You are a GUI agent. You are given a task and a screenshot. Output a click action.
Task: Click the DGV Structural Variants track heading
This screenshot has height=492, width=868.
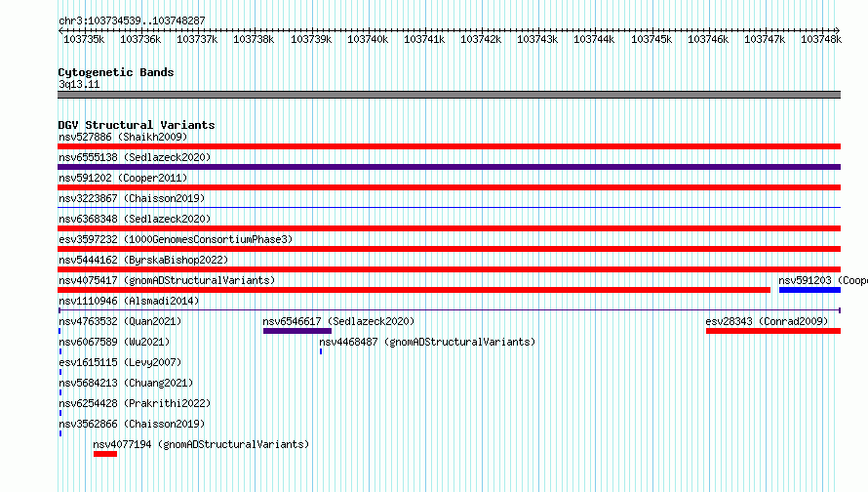(137, 125)
